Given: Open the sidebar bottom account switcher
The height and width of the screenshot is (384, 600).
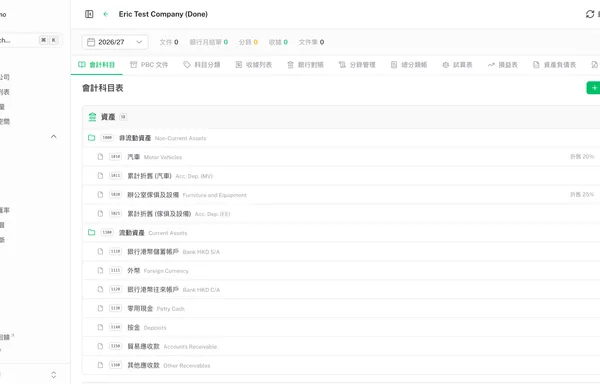Looking at the screenshot, I should click(54, 375).
